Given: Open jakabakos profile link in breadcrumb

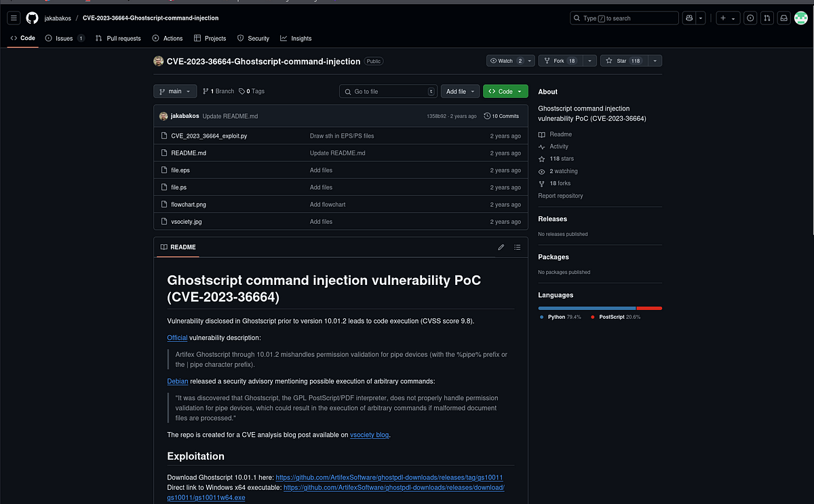Looking at the screenshot, I should point(58,18).
